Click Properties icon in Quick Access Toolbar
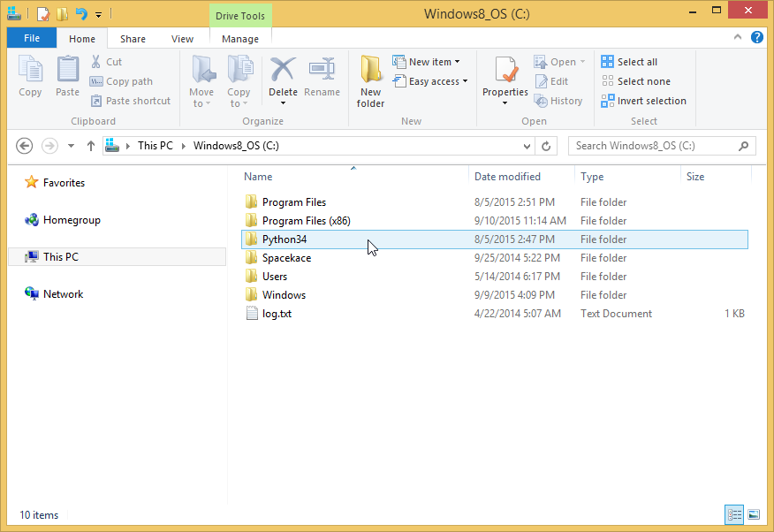The image size is (774, 532). 43,14
